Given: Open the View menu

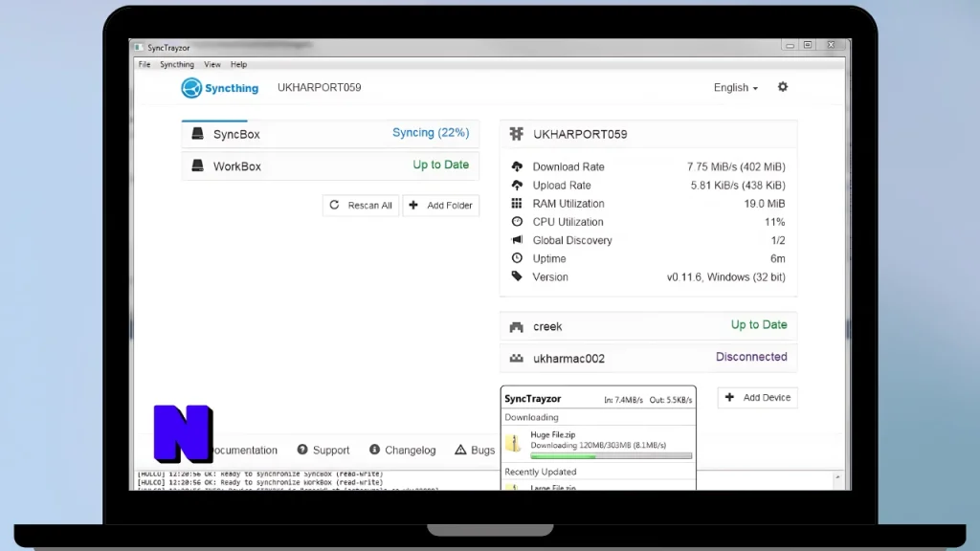Looking at the screenshot, I should tap(212, 64).
